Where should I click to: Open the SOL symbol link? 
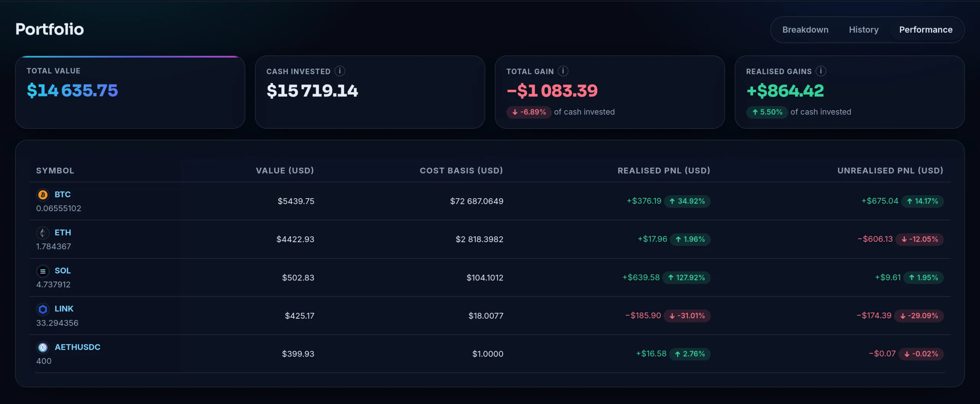63,270
